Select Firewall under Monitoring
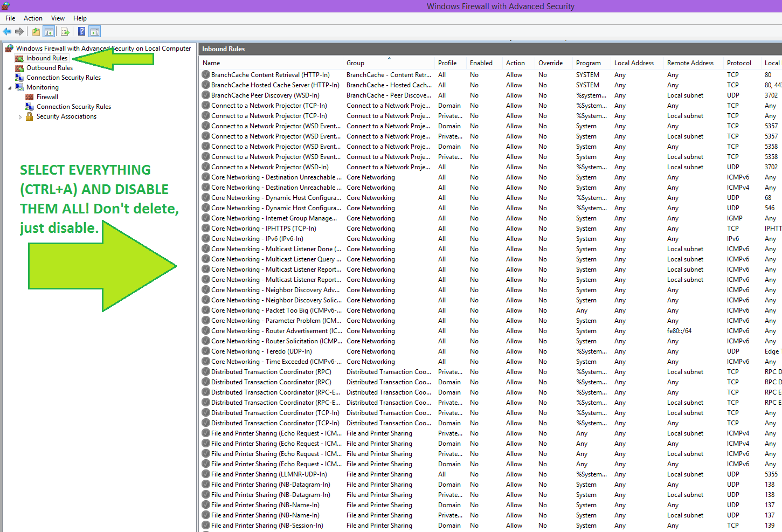782x532 pixels. (47, 97)
